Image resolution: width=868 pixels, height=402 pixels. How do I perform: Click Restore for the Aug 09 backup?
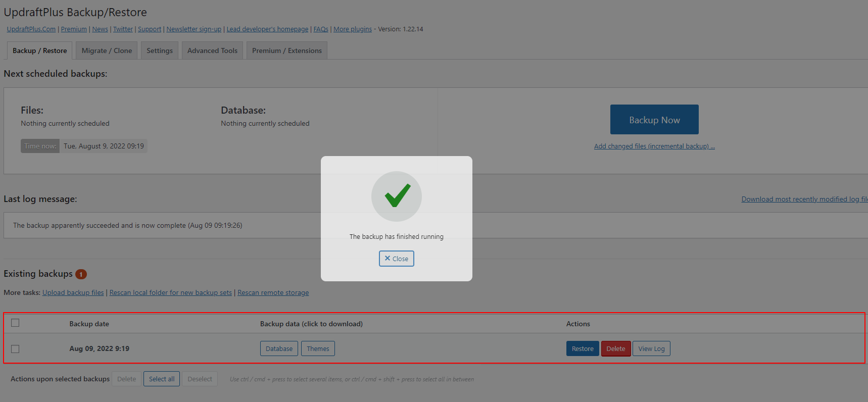click(583, 348)
